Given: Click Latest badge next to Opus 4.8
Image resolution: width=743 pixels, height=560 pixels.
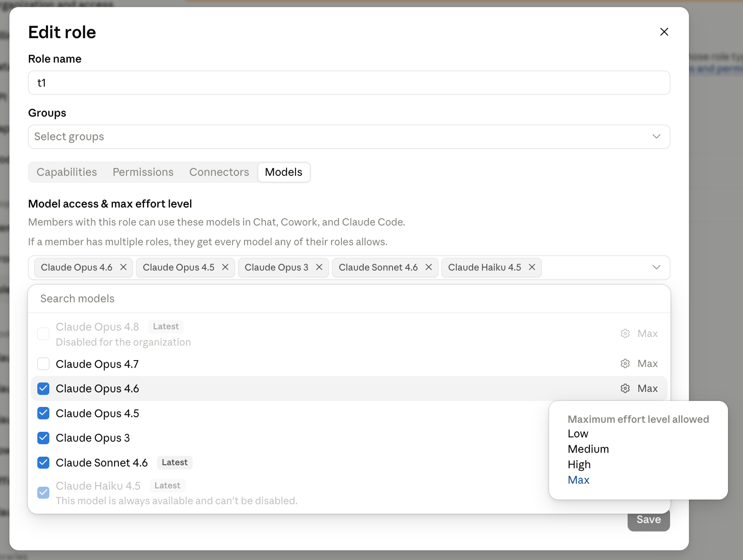Looking at the screenshot, I should pos(166,327).
